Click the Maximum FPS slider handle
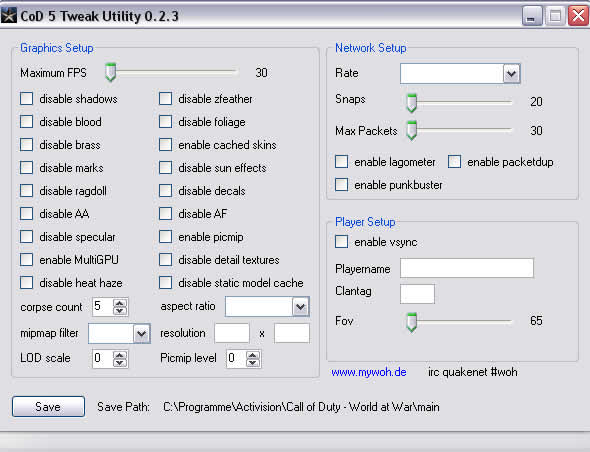Viewport: 590px width, 452px height. (110, 72)
